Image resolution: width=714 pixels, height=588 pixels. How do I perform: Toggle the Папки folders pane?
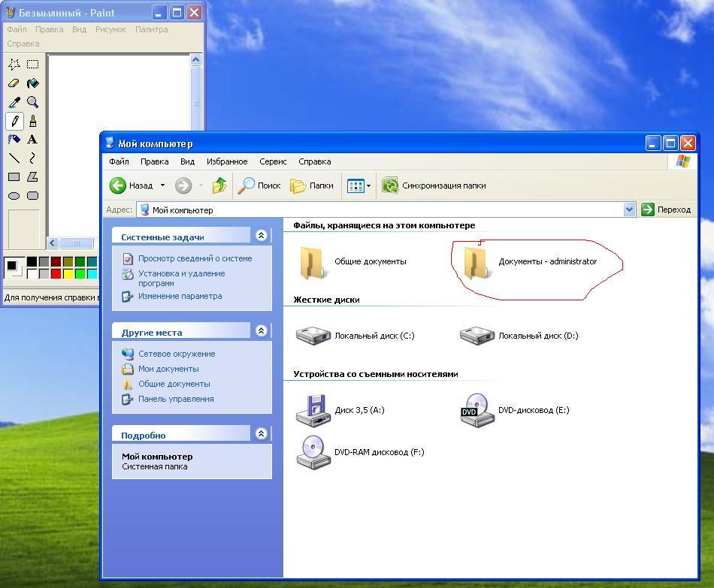(312, 185)
